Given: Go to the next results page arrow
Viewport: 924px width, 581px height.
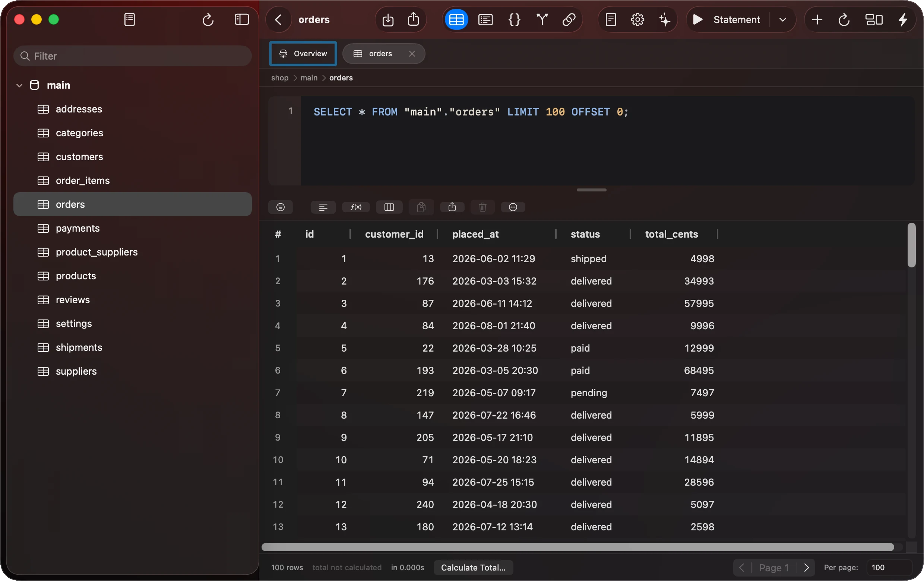Looking at the screenshot, I should point(806,568).
